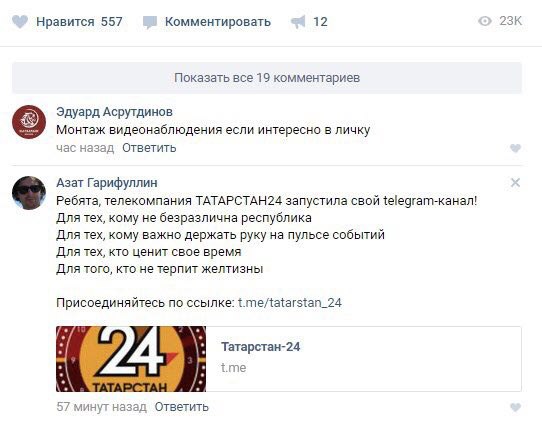
Task: Open the Татарстан-24 preview image
Action: (x=131, y=359)
